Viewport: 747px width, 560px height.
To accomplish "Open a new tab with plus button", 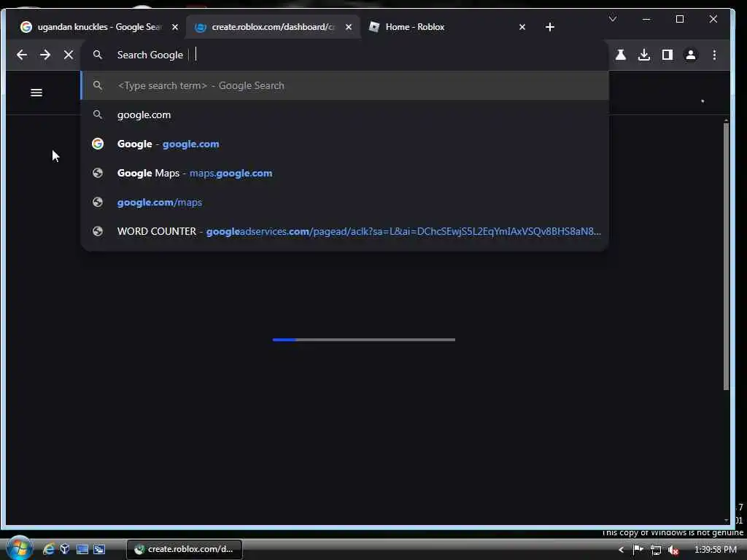I will [x=550, y=27].
